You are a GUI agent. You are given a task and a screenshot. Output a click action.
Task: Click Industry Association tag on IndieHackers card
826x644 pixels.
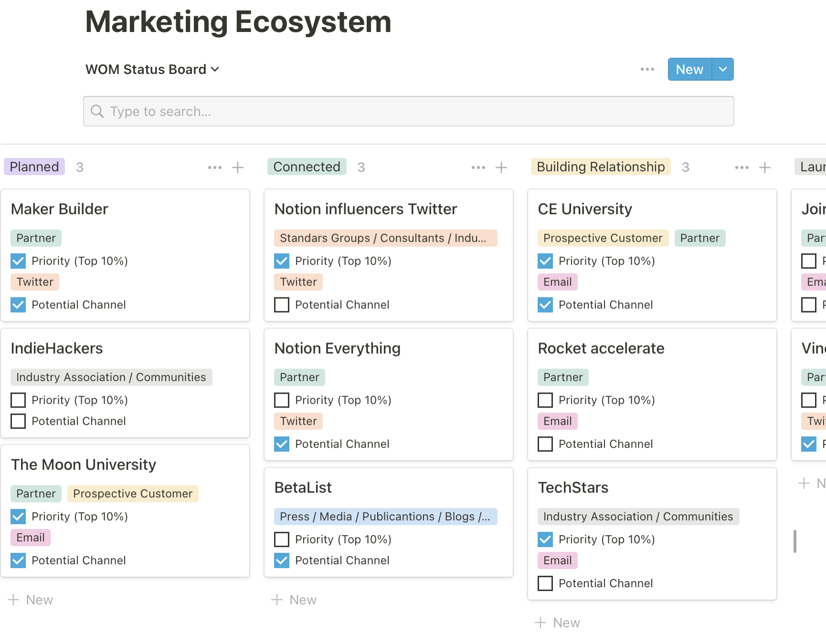111,377
